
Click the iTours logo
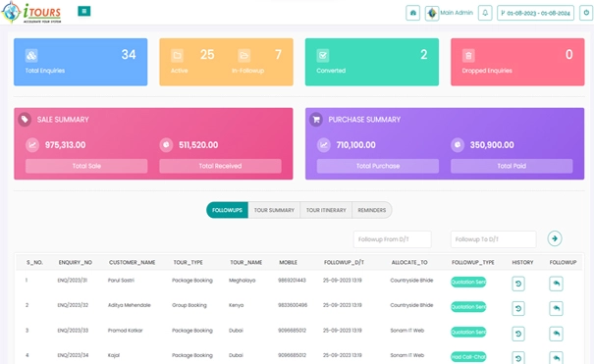(x=31, y=12)
